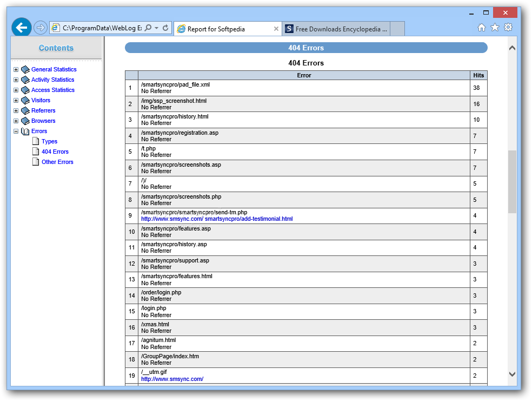Open the Visitors link
The width and height of the screenshot is (532, 401).
coord(41,100)
